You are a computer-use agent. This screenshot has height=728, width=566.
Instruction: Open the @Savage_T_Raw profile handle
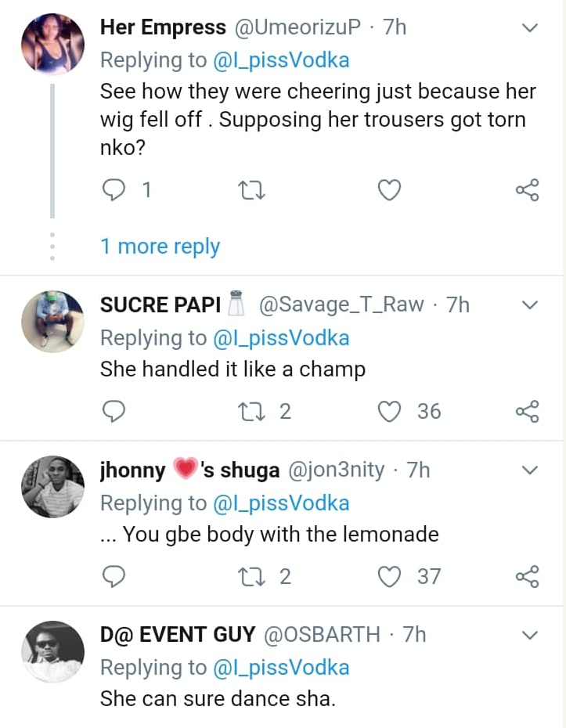[341, 305]
